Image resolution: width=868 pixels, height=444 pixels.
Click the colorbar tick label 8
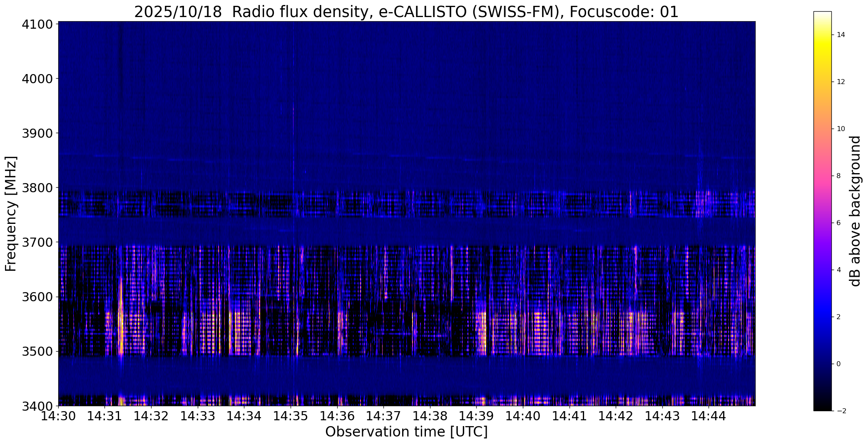[838, 176]
